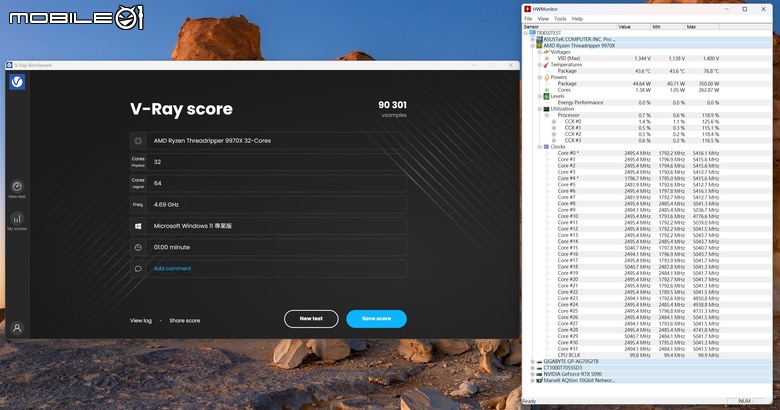
Task: Click the Add comment link
Action: pos(172,269)
